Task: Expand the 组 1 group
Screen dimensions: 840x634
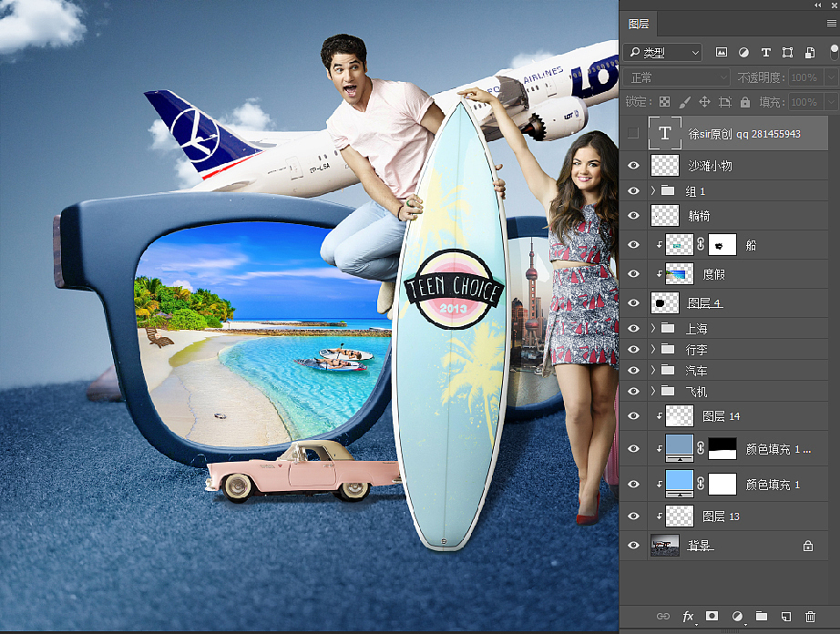Action: (653, 190)
